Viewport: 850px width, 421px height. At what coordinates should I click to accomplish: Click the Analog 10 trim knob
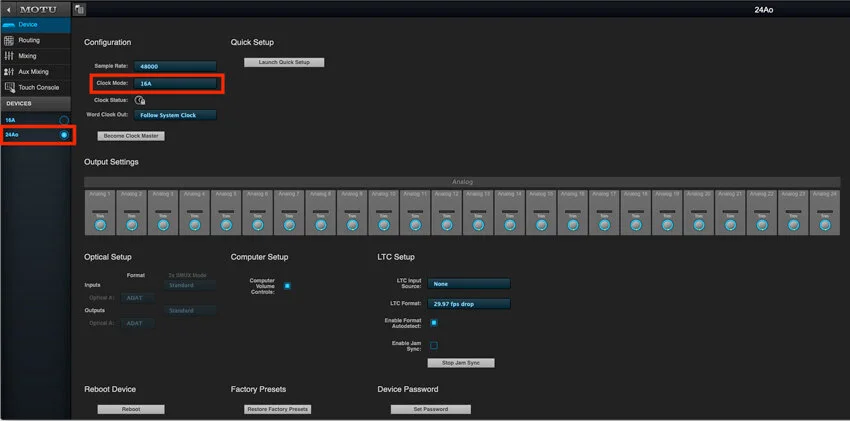click(x=384, y=225)
